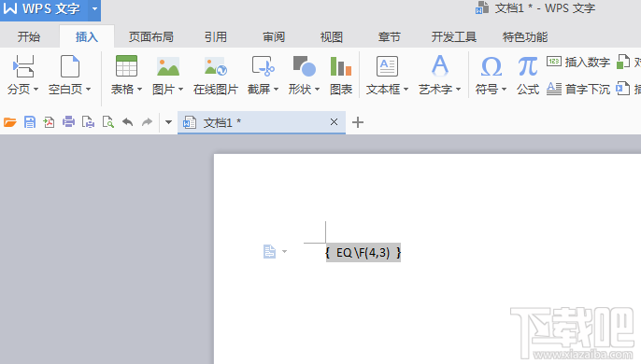The width and height of the screenshot is (641, 364).
Task: Click the 文本框 text box icon
Action: coord(387,66)
